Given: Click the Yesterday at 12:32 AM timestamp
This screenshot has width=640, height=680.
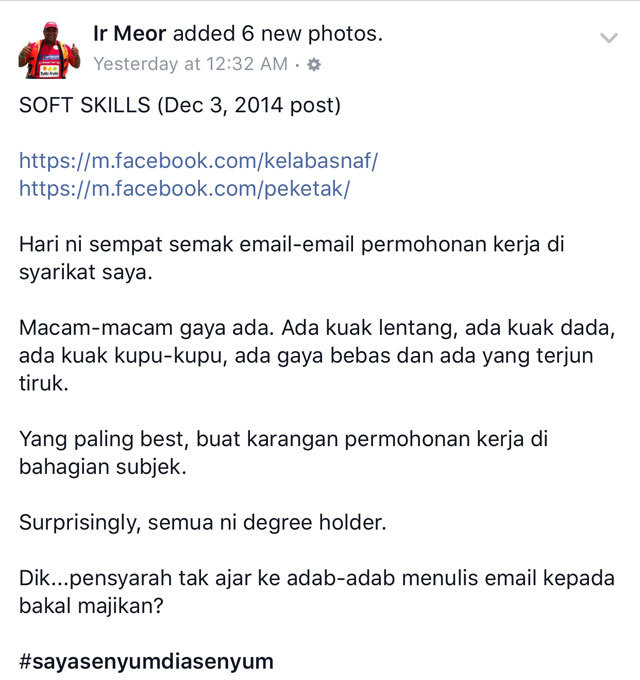Looking at the screenshot, I should [x=190, y=64].
